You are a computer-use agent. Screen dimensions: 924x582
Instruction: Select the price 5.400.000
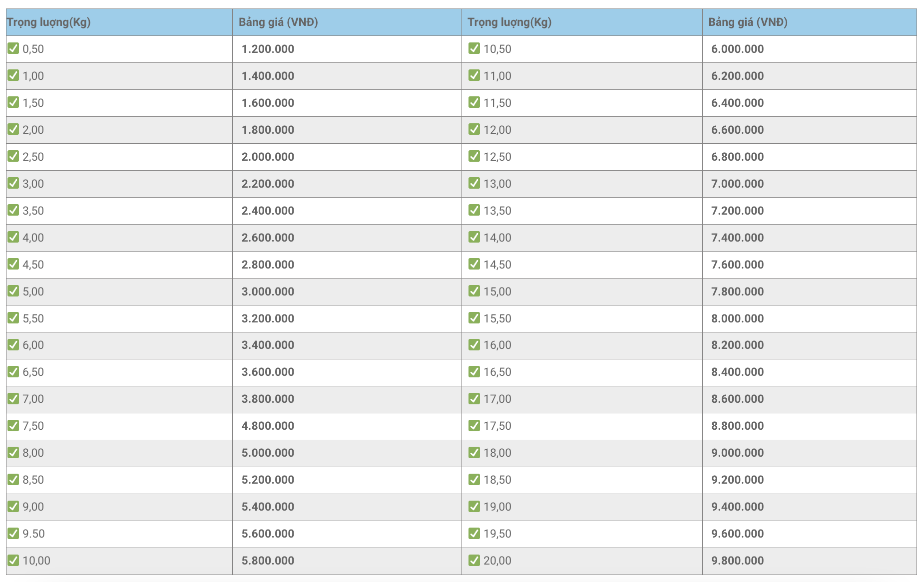coord(268,507)
